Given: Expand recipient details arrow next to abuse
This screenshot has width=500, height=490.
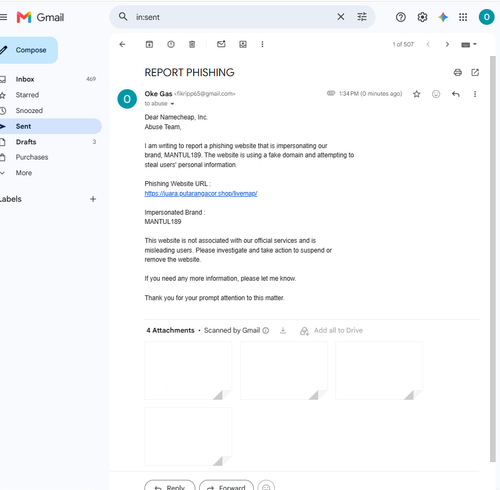Looking at the screenshot, I should coord(172,104).
